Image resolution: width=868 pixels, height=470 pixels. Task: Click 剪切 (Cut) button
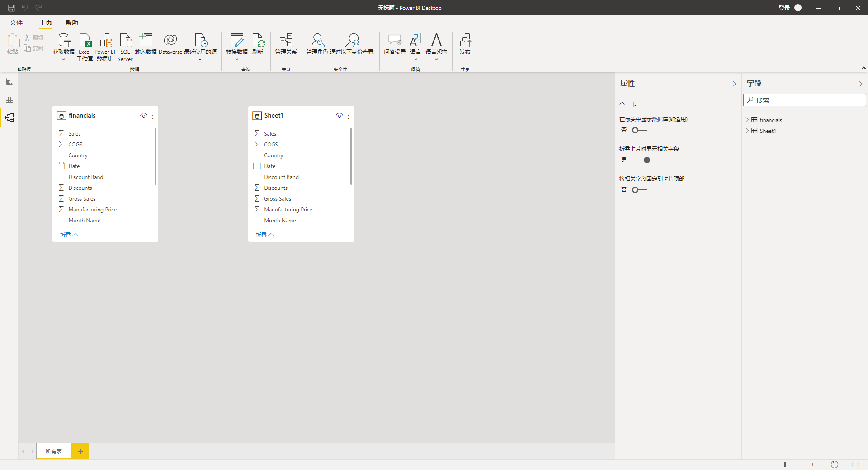click(x=34, y=38)
